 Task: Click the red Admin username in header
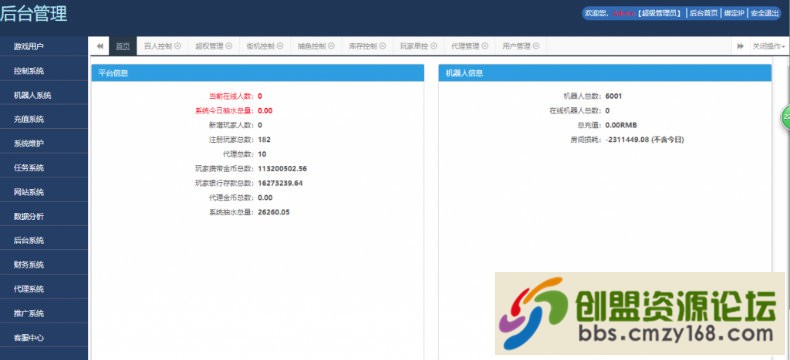pyautogui.click(x=624, y=14)
